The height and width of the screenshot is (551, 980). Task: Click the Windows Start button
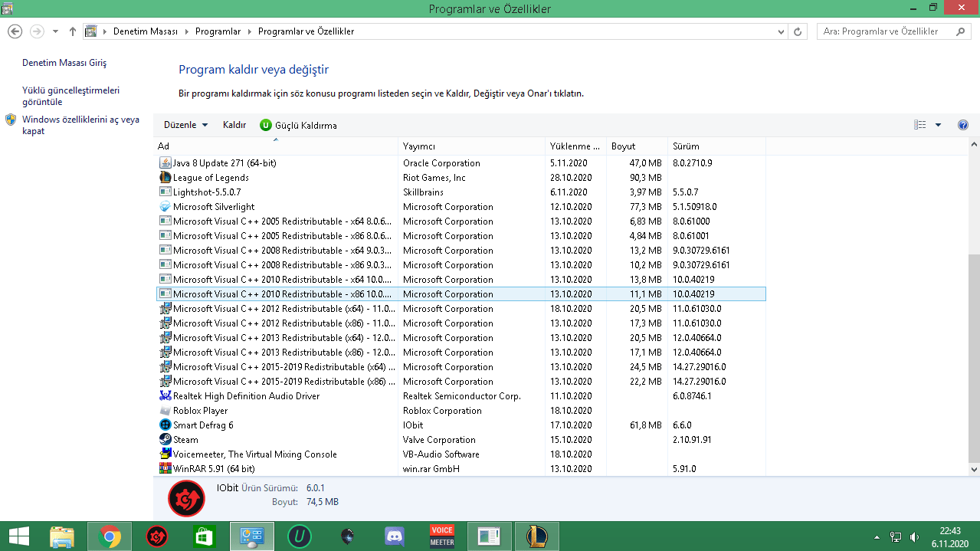(18, 536)
